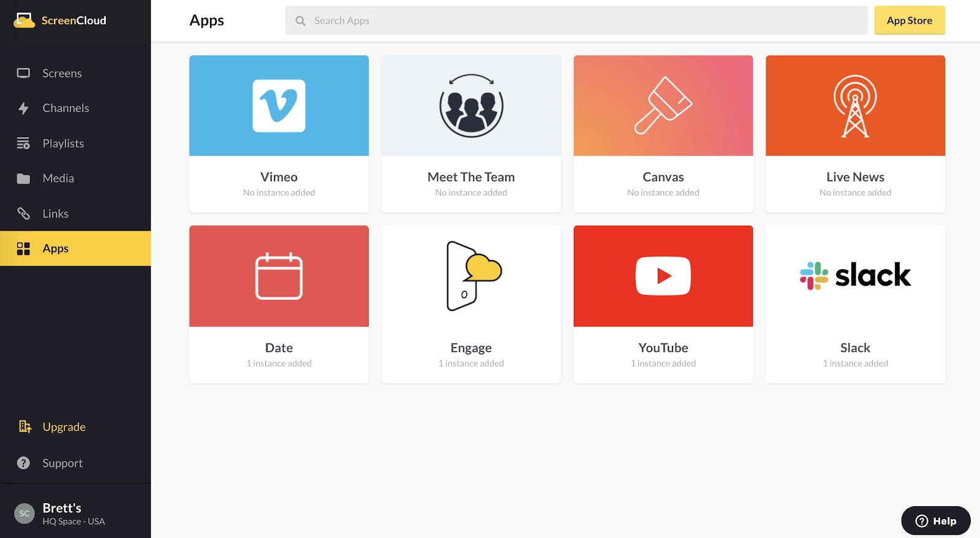Click "1 instance added" under YouTube
Image resolution: width=980 pixels, height=538 pixels.
tap(663, 364)
